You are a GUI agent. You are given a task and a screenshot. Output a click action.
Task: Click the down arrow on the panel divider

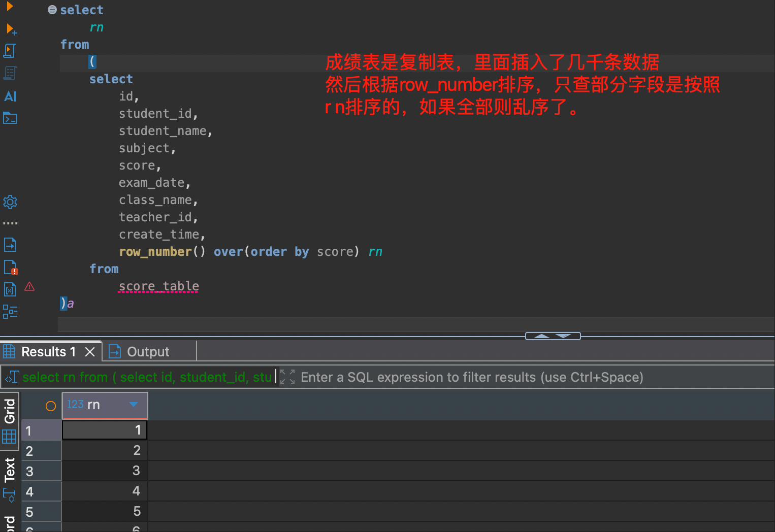click(x=563, y=336)
